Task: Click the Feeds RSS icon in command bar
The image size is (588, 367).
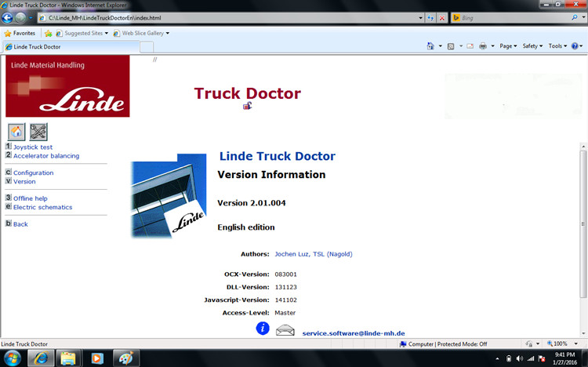Action: 451,46
